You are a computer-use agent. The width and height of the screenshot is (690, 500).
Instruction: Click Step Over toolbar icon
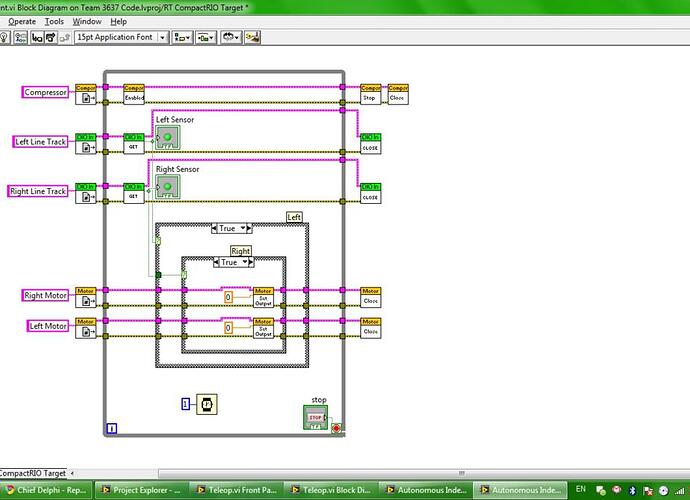click(51, 37)
